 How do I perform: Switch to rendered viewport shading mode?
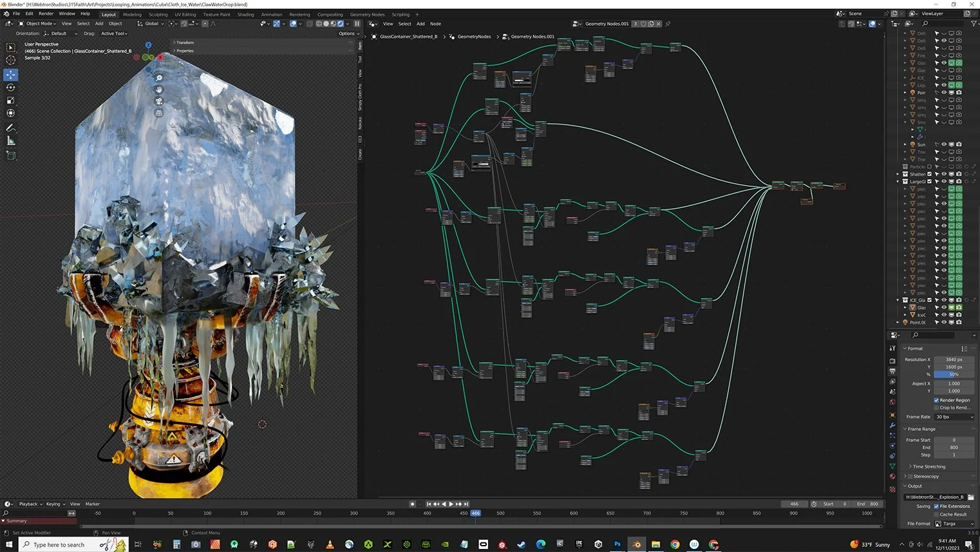pyautogui.click(x=341, y=24)
